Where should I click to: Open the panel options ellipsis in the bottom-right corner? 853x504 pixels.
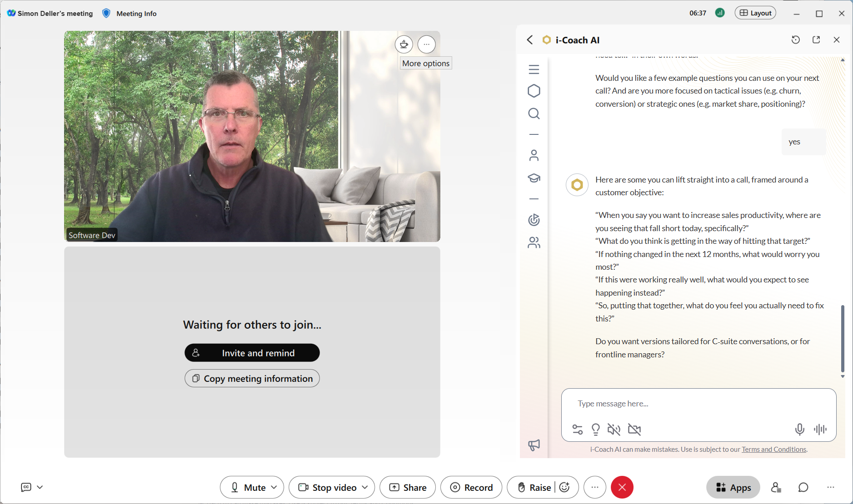pyautogui.click(x=831, y=487)
